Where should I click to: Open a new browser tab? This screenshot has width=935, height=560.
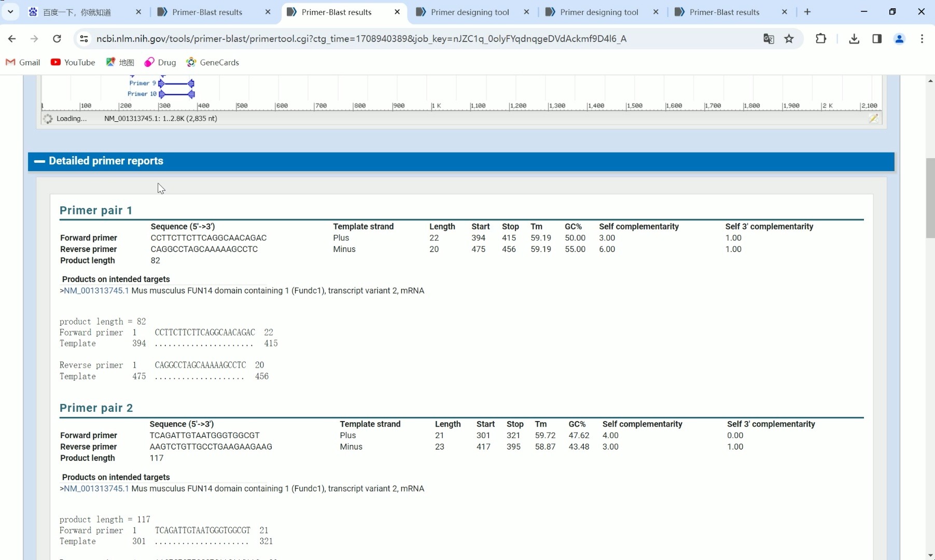(x=807, y=12)
